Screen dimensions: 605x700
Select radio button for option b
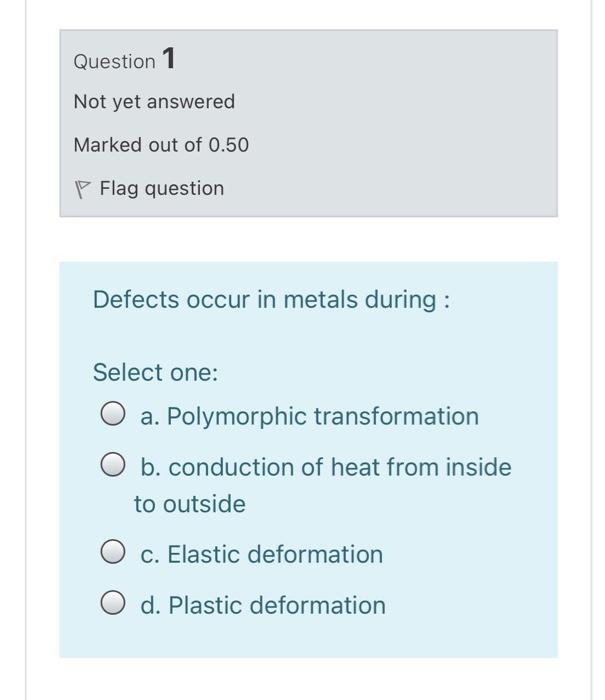(113, 467)
